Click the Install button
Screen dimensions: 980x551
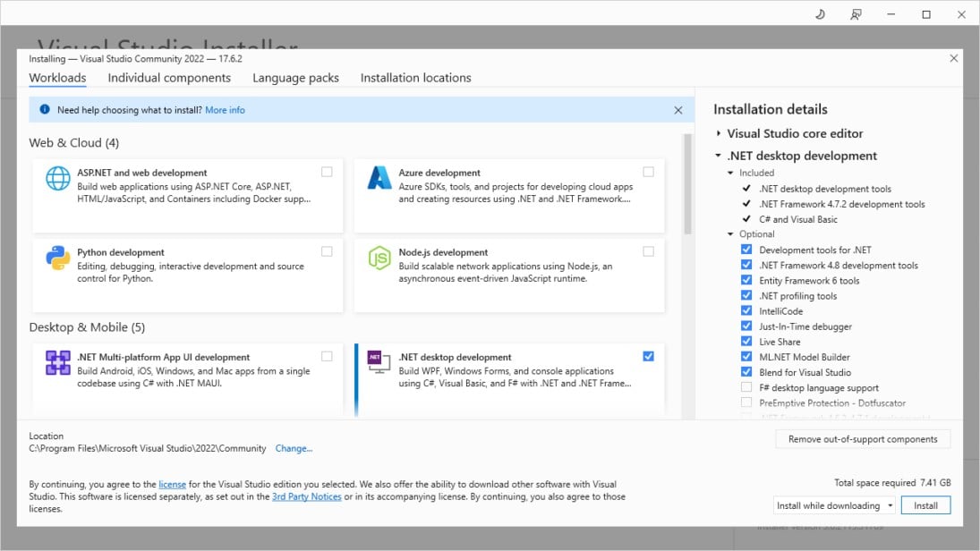925,504
